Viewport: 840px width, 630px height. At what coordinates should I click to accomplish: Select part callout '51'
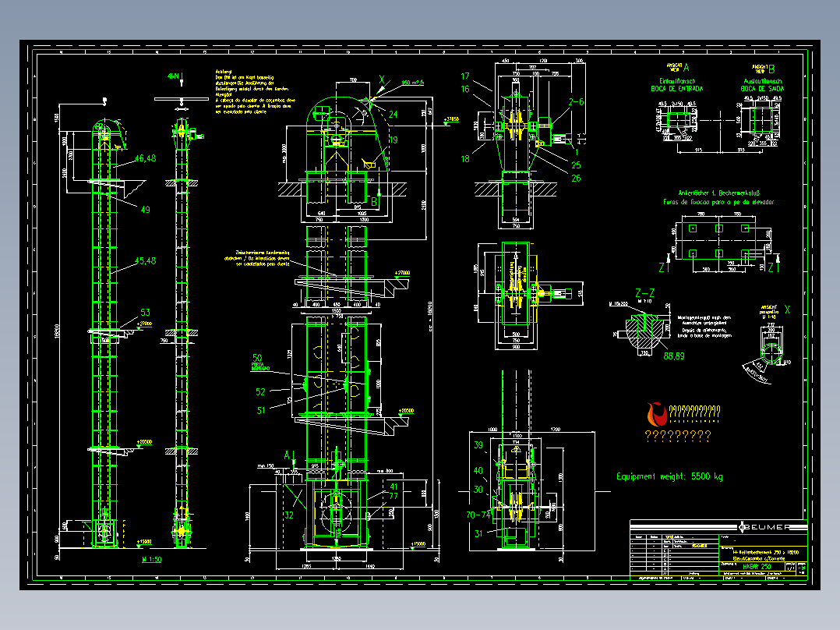(x=261, y=411)
